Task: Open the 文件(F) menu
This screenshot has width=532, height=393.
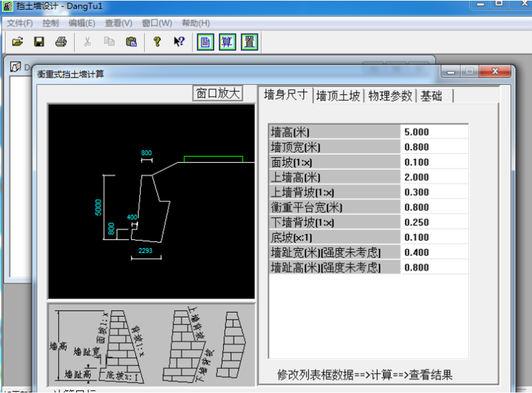Action: [20, 23]
